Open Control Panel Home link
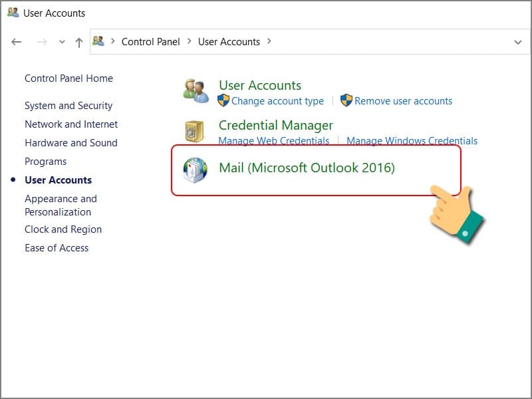 click(69, 78)
